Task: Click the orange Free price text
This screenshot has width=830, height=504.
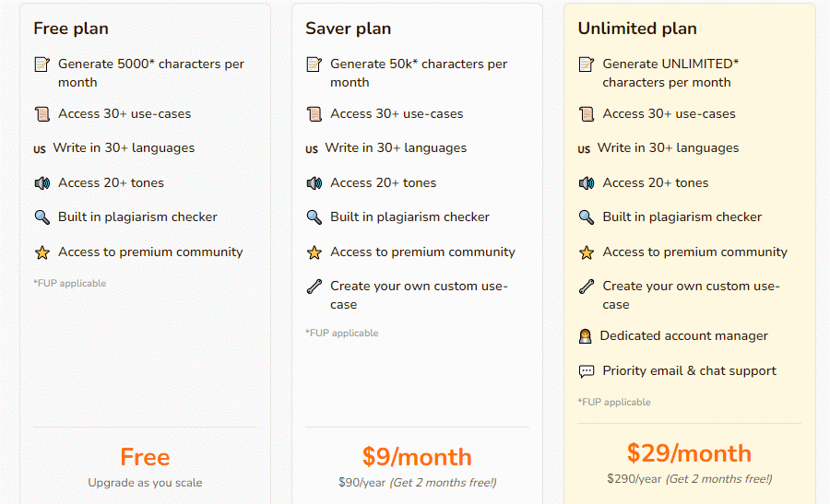Action: coord(145,457)
